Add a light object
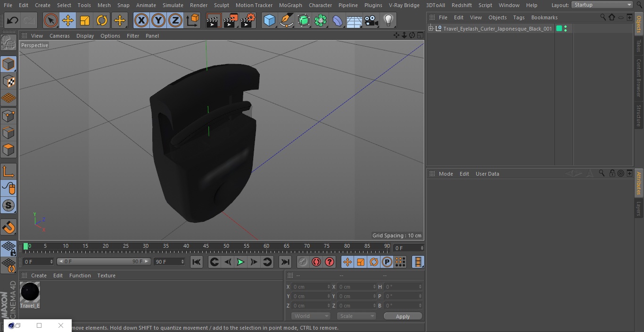 [388, 20]
